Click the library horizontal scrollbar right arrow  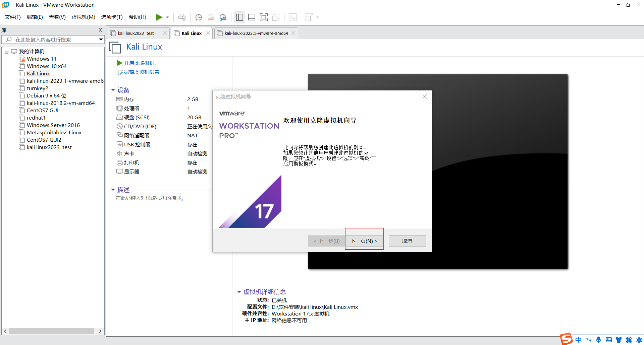(x=100, y=331)
